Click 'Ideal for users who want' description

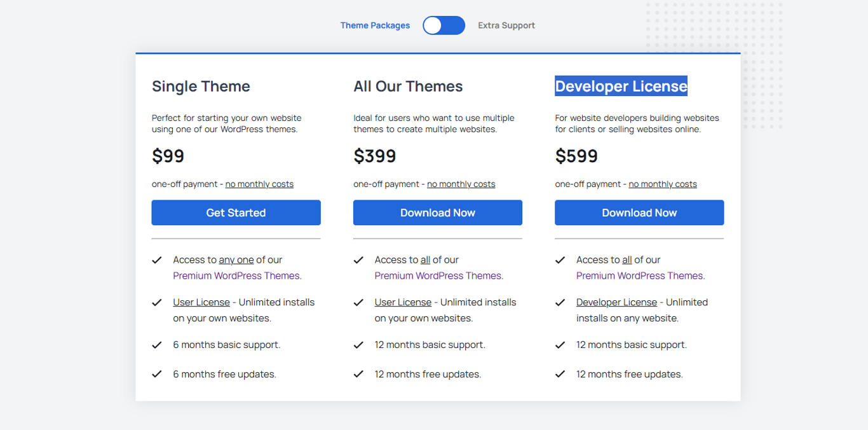click(434, 123)
